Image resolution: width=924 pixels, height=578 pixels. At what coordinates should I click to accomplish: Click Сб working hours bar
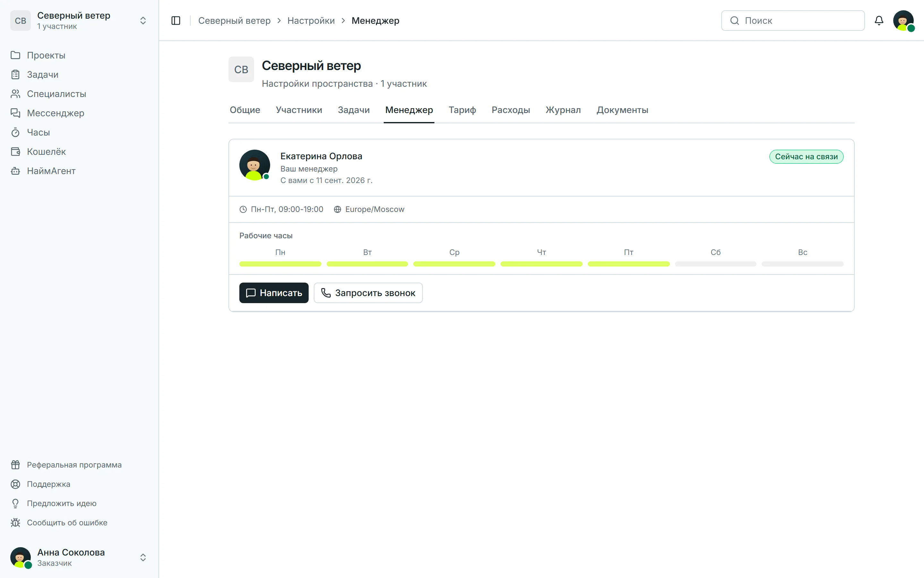[715, 264]
